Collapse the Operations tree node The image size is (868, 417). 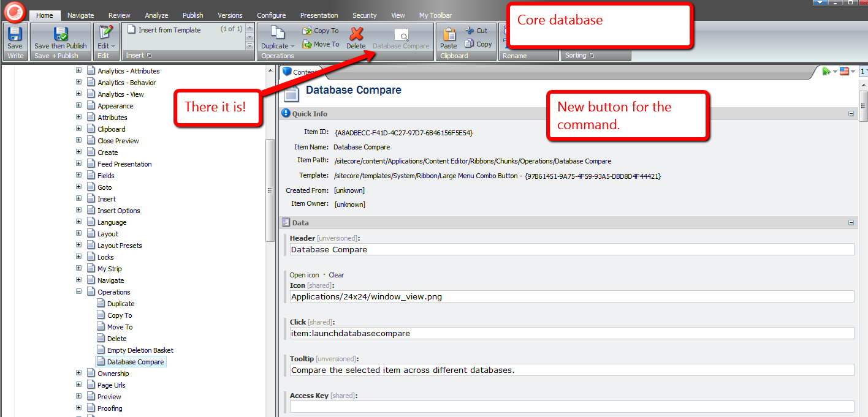78,292
